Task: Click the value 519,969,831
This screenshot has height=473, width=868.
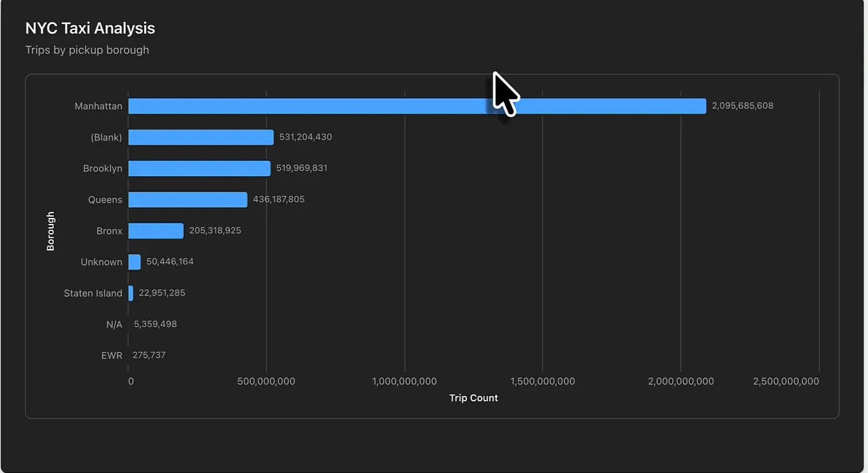Action: 302,168
